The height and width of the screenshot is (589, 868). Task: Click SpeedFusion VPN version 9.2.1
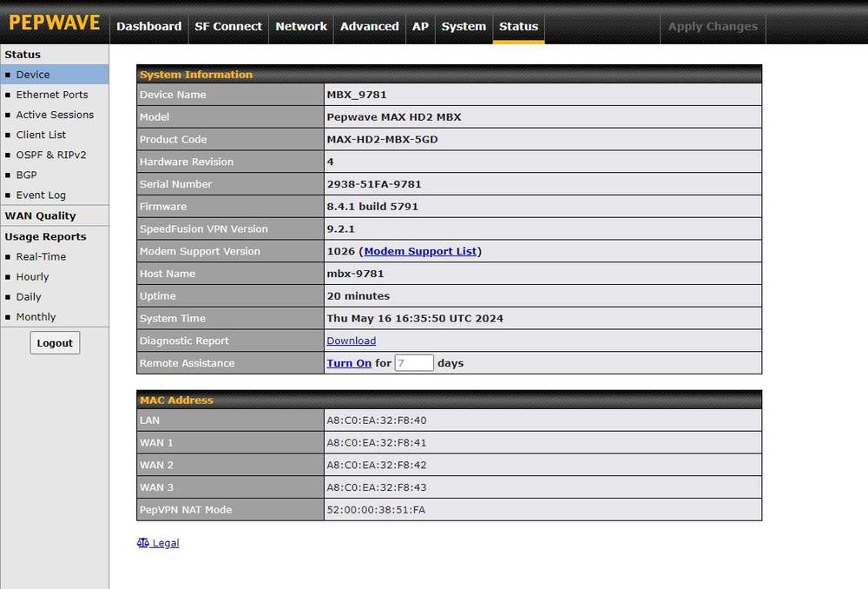tap(340, 228)
